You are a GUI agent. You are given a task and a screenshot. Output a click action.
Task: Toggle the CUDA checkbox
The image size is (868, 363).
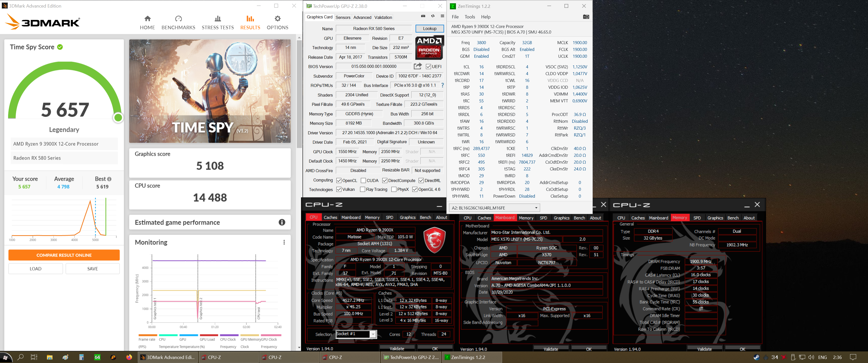coord(363,181)
